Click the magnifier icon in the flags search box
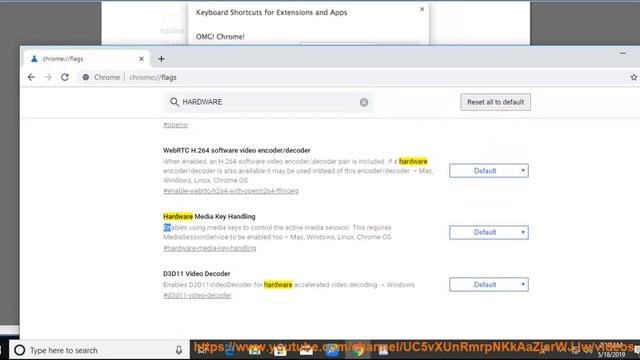640x360 pixels. pyautogui.click(x=174, y=102)
